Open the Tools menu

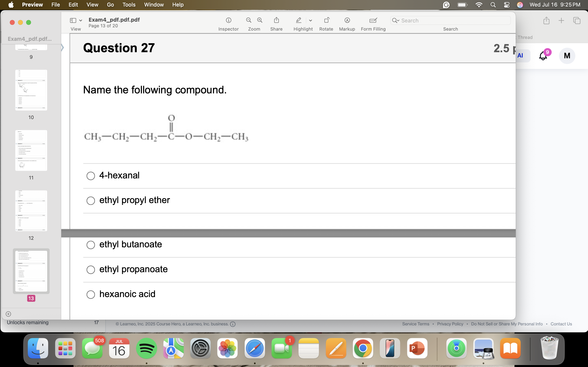tap(129, 5)
